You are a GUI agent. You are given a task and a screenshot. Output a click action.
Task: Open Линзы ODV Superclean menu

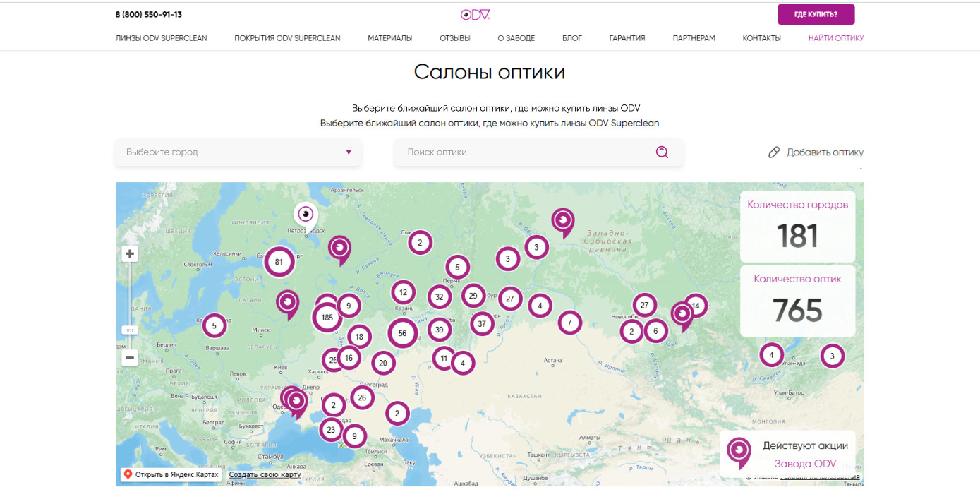pyautogui.click(x=162, y=38)
